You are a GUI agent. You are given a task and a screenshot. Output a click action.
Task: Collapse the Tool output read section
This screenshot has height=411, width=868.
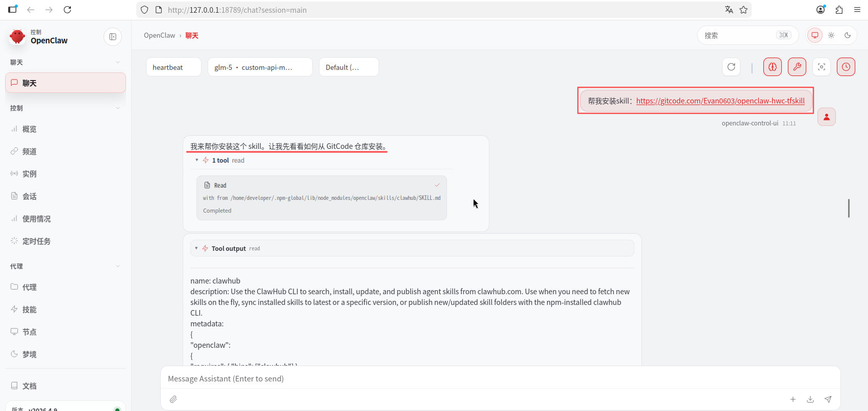(x=412, y=248)
